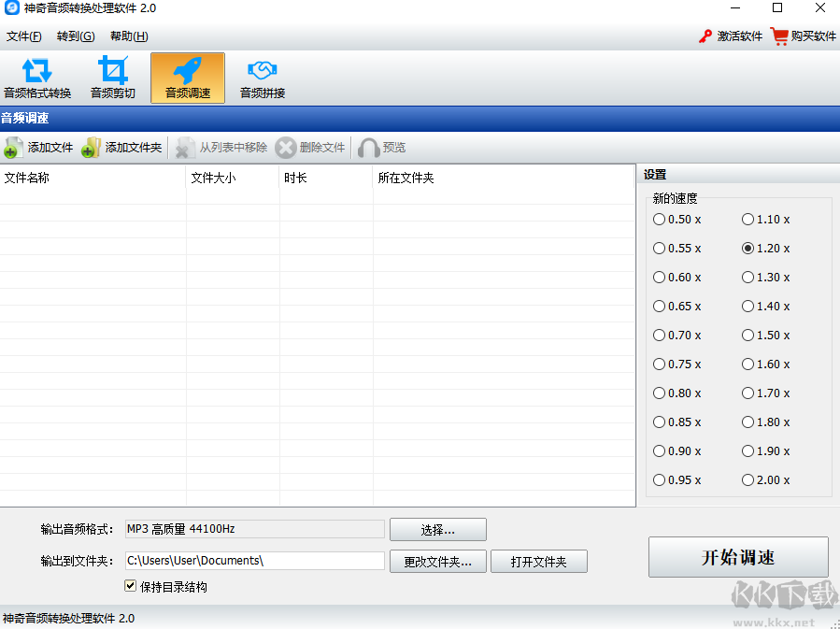Pick the 0.85 x speed

point(659,422)
